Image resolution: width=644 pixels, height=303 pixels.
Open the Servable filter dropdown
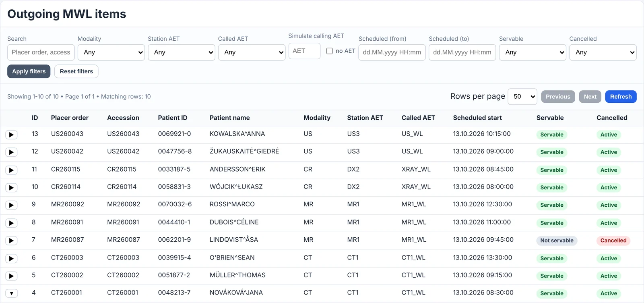[x=533, y=52]
